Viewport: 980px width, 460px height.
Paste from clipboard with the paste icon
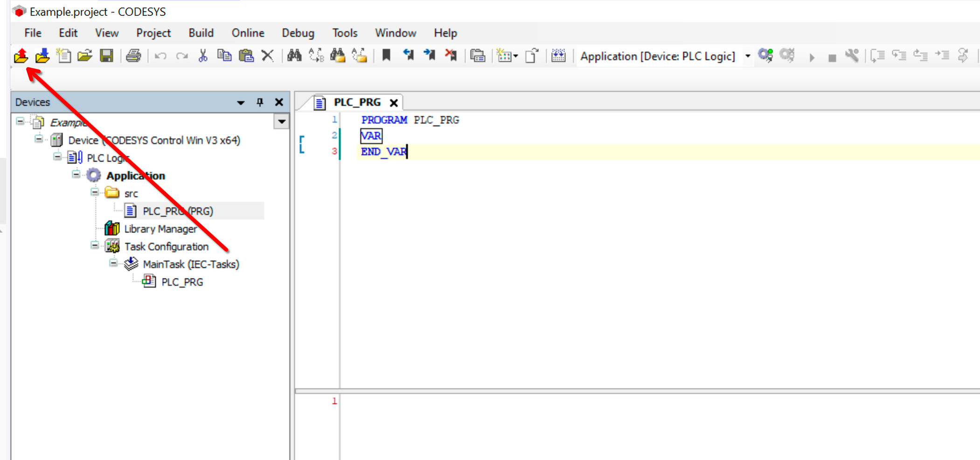point(246,56)
